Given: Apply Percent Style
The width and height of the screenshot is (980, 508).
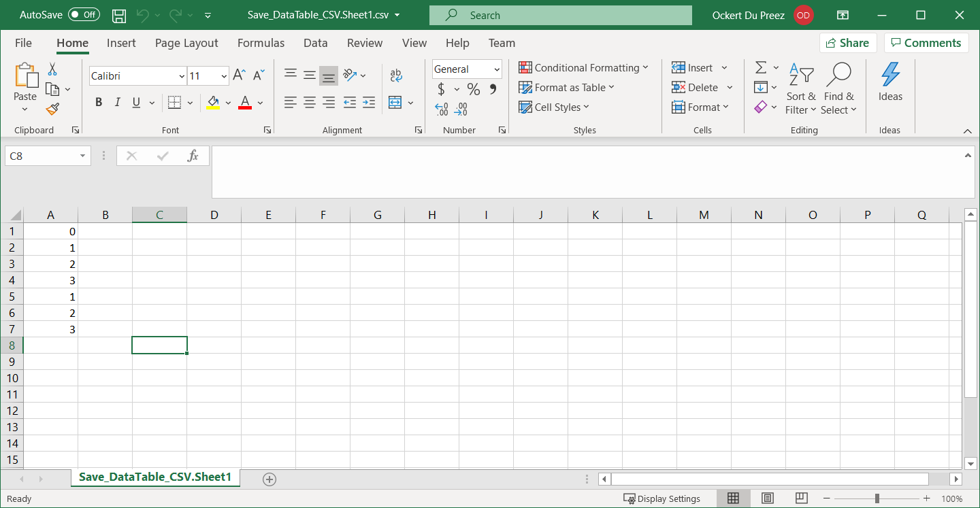Looking at the screenshot, I should coord(474,89).
